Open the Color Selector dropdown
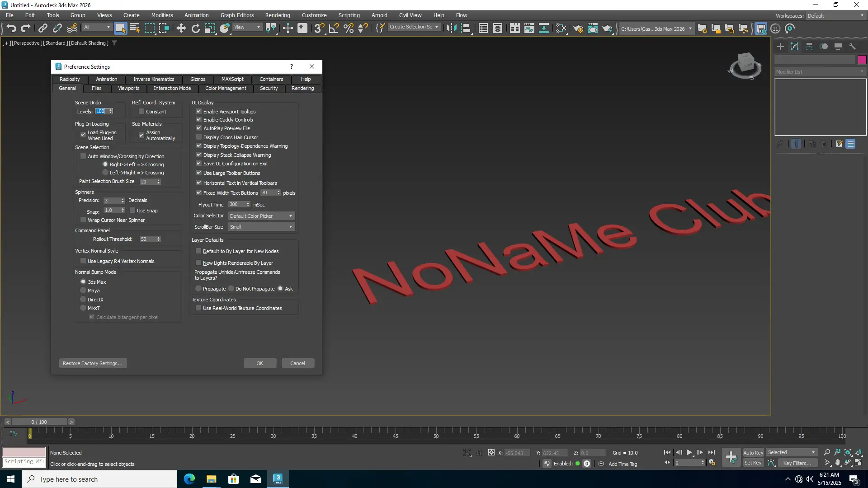 pyautogui.click(x=261, y=216)
